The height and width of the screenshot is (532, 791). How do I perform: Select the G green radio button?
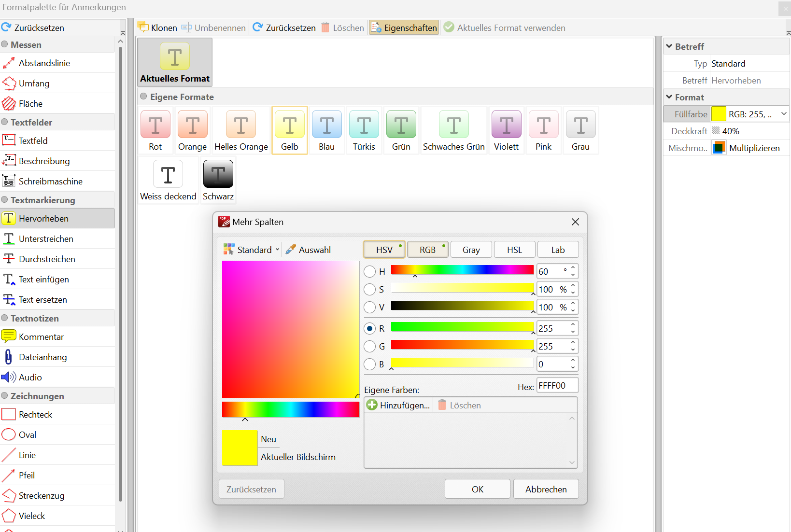(x=370, y=347)
